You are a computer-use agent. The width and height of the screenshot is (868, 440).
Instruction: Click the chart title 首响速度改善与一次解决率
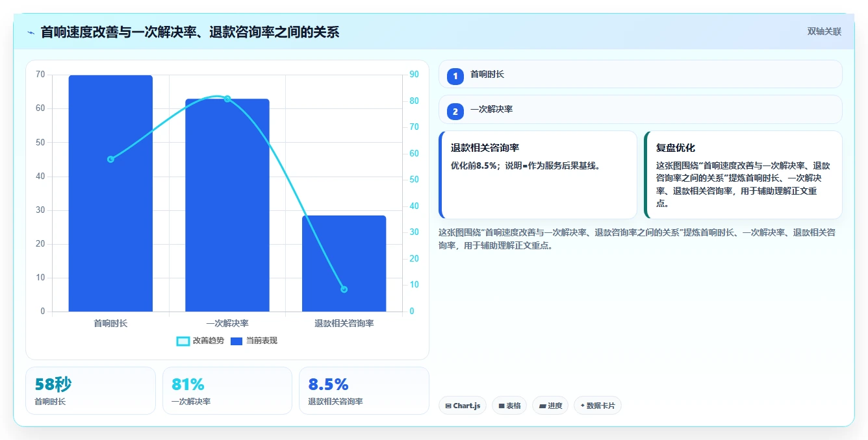click(x=190, y=32)
